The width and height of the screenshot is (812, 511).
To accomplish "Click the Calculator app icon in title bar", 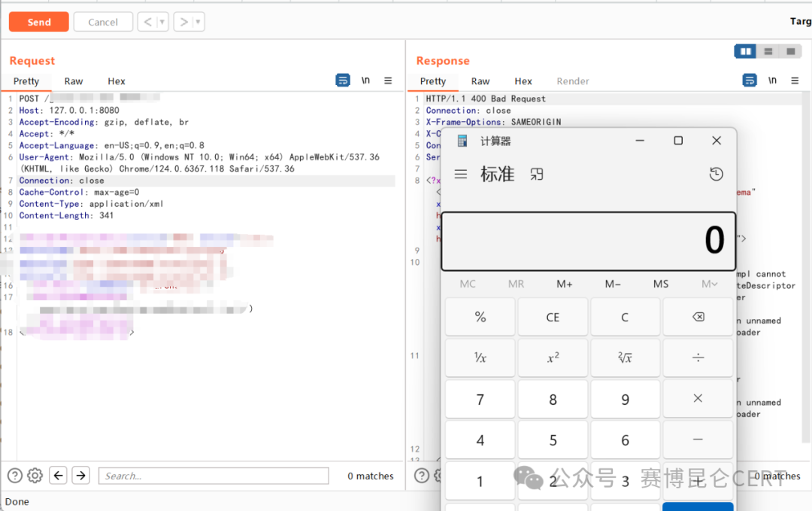I will click(462, 141).
